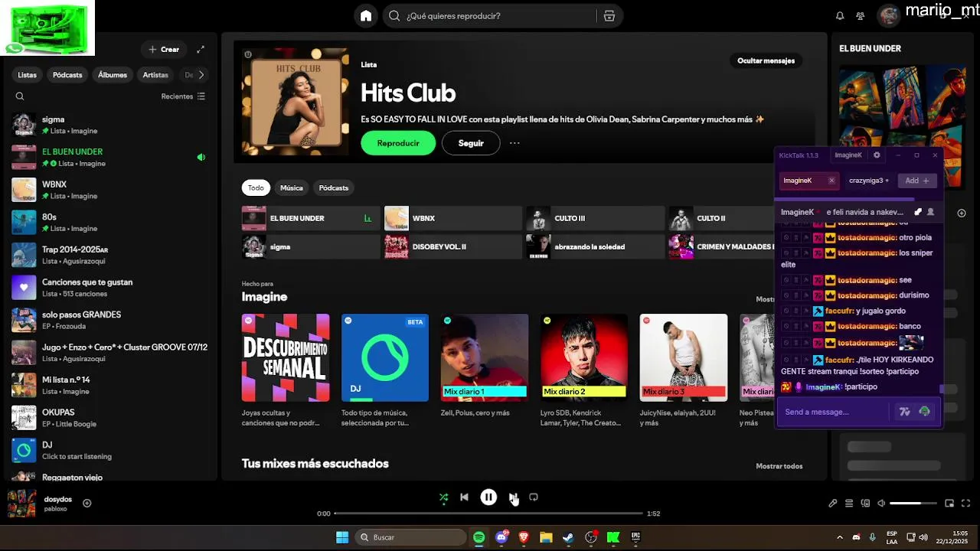
Task: Open connect to a device
Action: (x=866, y=503)
